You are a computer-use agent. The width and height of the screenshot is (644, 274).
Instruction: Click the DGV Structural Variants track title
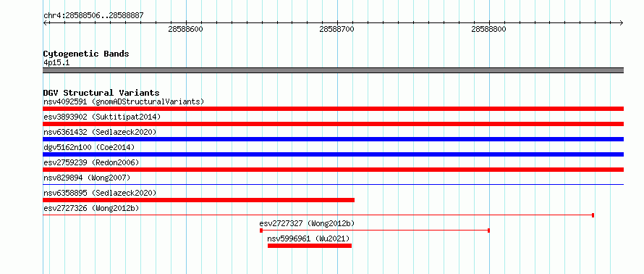[x=101, y=93]
